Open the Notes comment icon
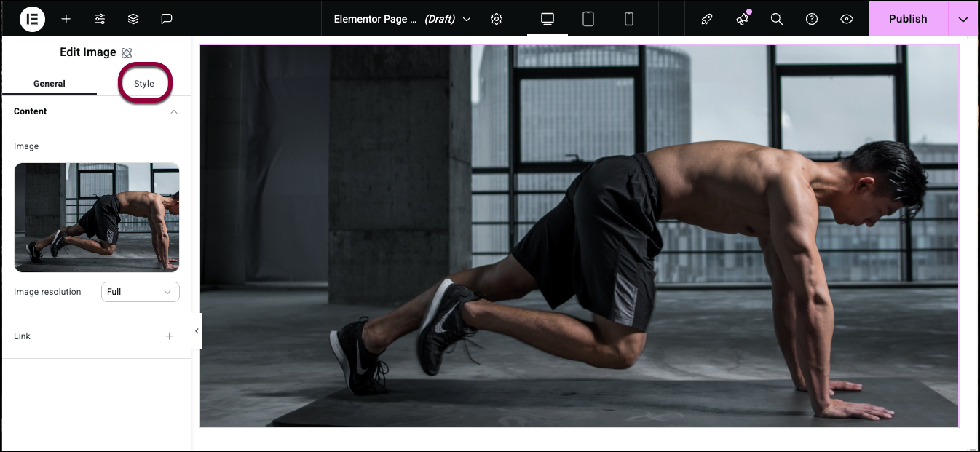 click(167, 19)
